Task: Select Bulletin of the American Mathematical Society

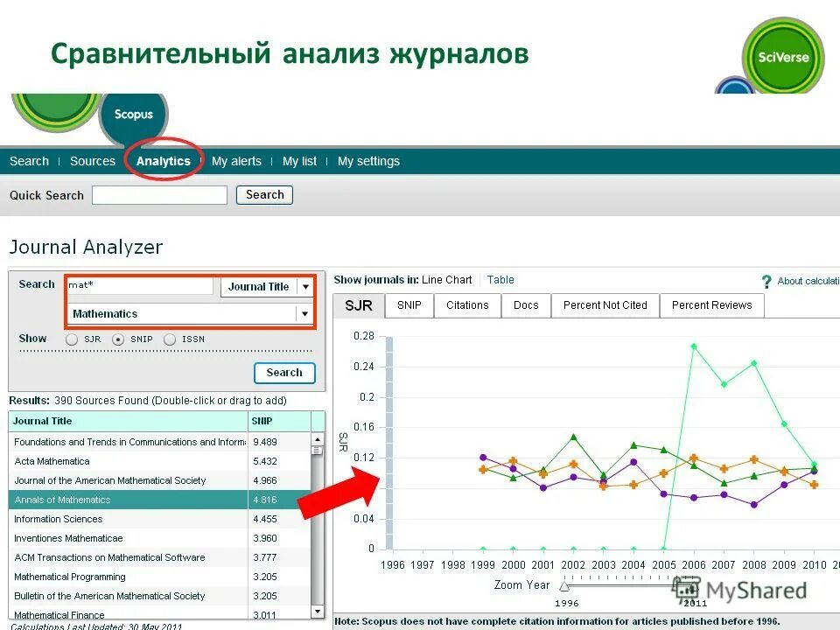Action: click(x=159, y=596)
